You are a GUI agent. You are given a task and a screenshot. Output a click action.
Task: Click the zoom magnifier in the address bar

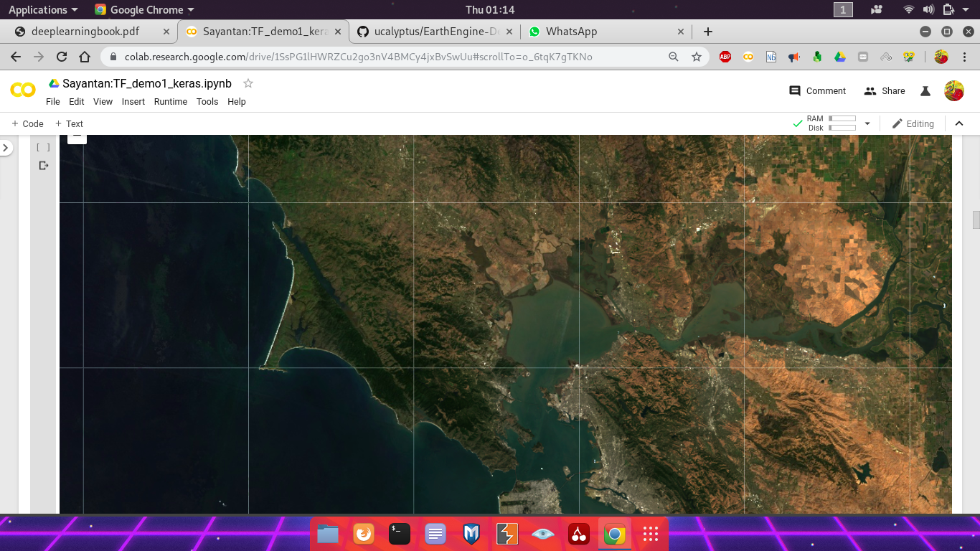(673, 57)
